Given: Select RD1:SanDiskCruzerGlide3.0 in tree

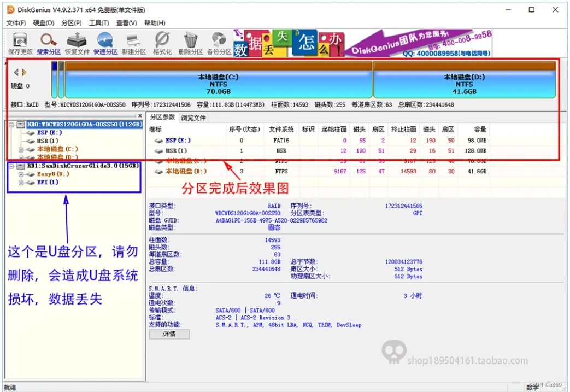Looking at the screenshot, I should coord(83,166).
